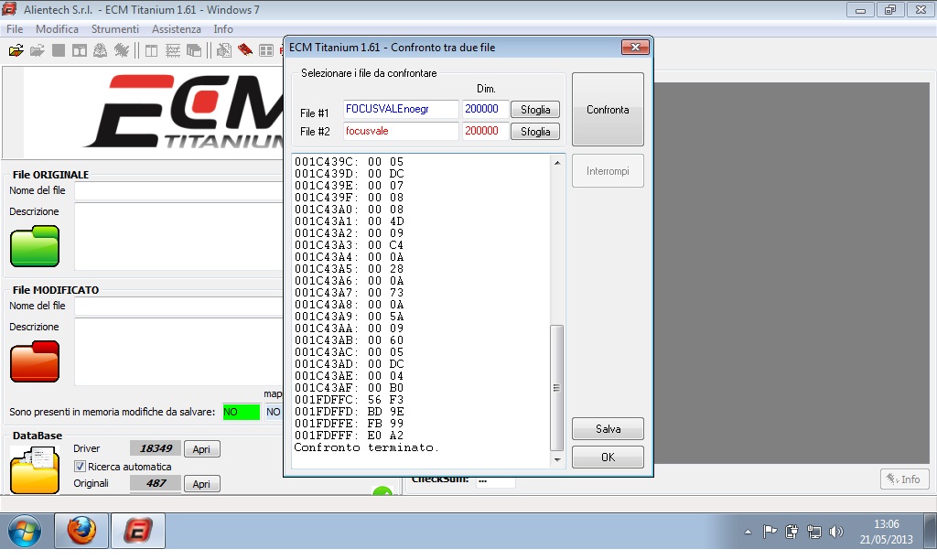Click Descrizione box under File MODIFICATO
Image resolution: width=937 pixels, height=560 pixels.
click(178, 352)
